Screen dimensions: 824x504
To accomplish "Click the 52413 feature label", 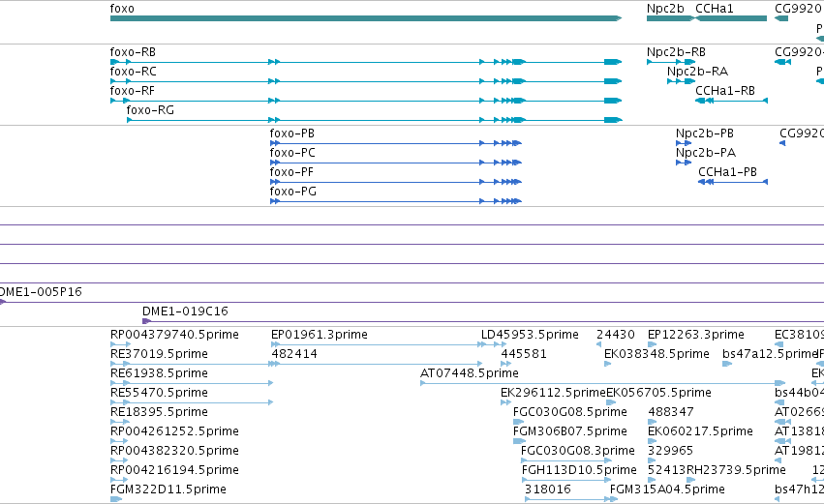I will point(667,470).
